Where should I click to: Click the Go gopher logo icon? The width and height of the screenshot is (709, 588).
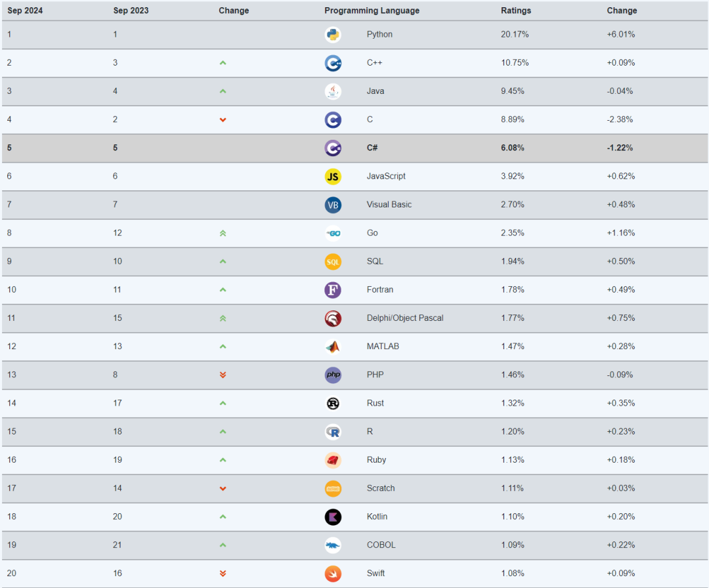tap(333, 234)
